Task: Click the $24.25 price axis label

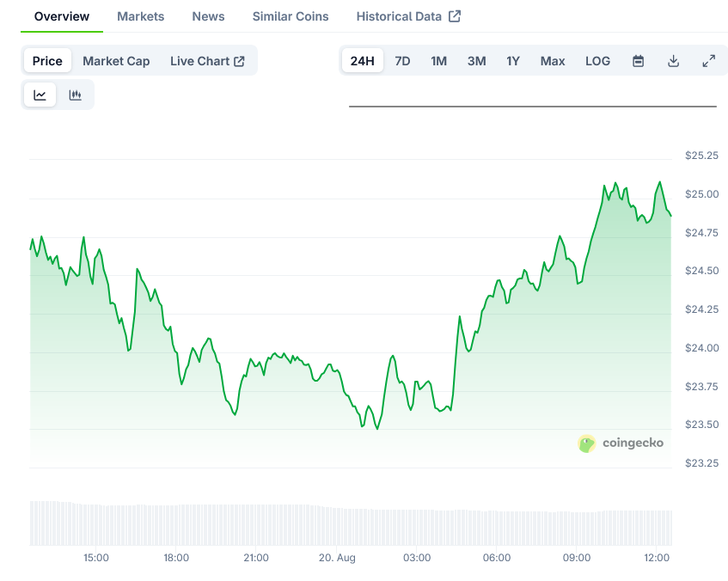Action: [x=701, y=309]
